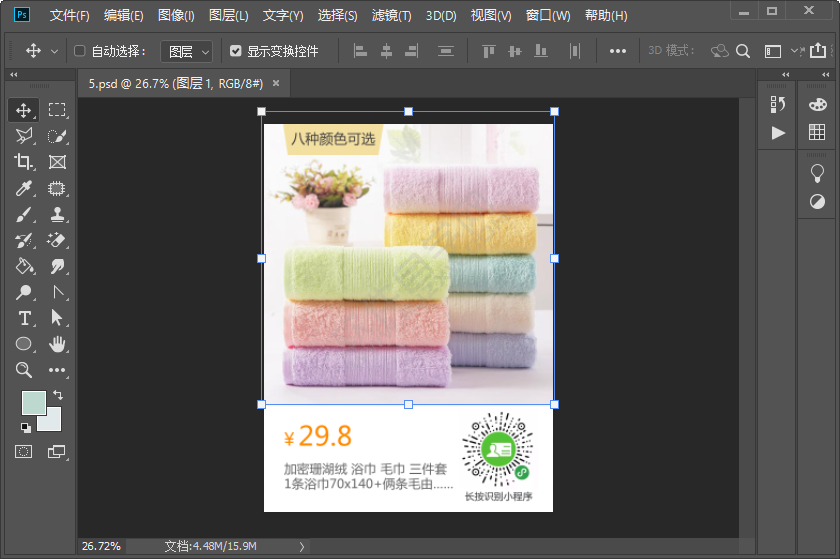Select the Eyedropper tool
840x559 pixels.
(24, 188)
